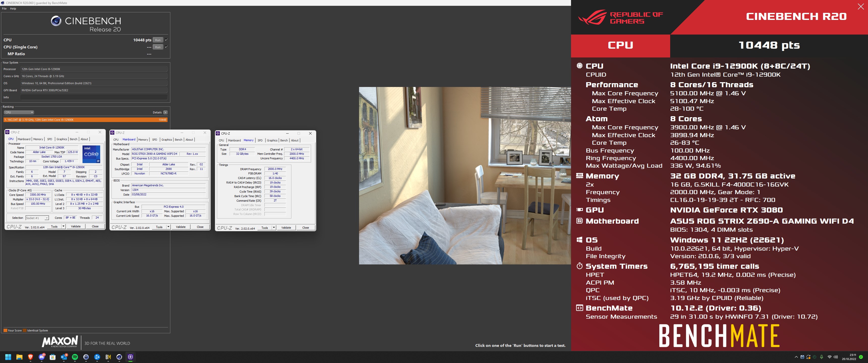Image resolution: width=868 pixels, height=363 pixels.
Task: Click the Close button in the Memory CPU-Z window
Action: pos(306,228)
